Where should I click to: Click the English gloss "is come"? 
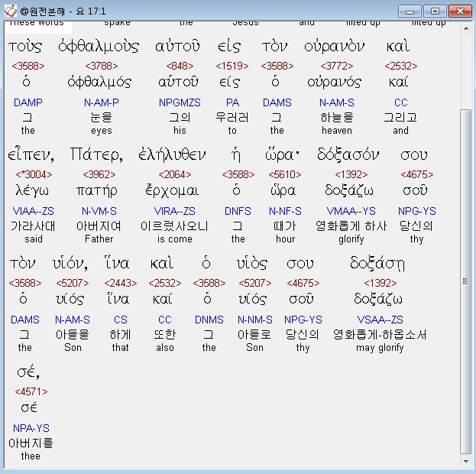(175, 239)
